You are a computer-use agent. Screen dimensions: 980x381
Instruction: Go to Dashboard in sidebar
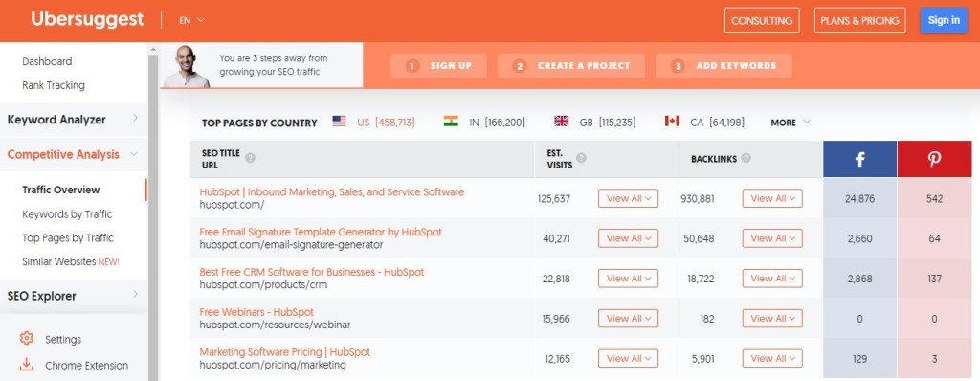47,61
